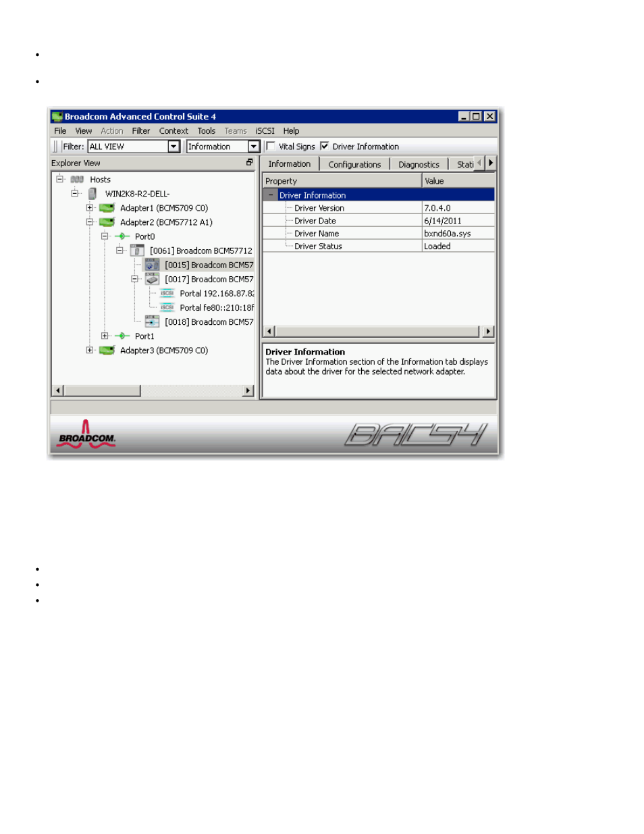Collapse the WIN2K8-R2-DELL node
Viewport: 644px width, 834px height.
coord(74,193)
